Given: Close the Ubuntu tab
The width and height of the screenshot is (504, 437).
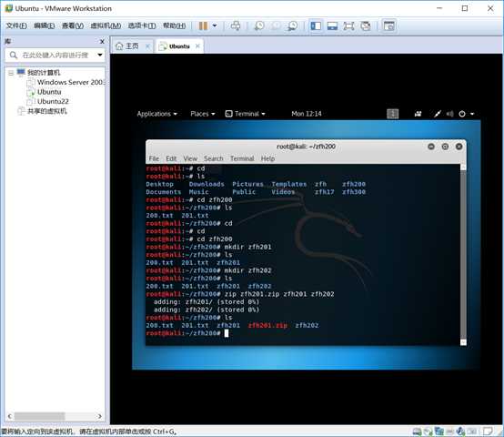Looking at the screenshot, I should [197, 46].
